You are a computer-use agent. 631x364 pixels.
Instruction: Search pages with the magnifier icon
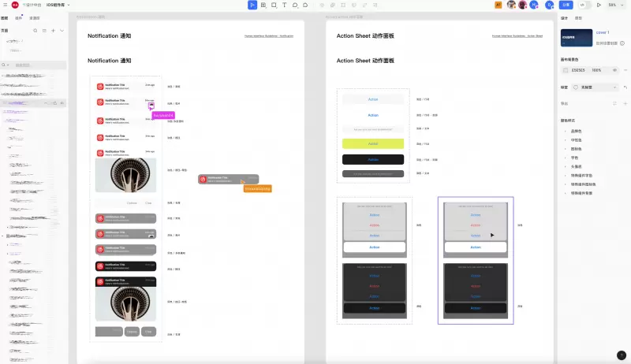click(x=34, y=30)
